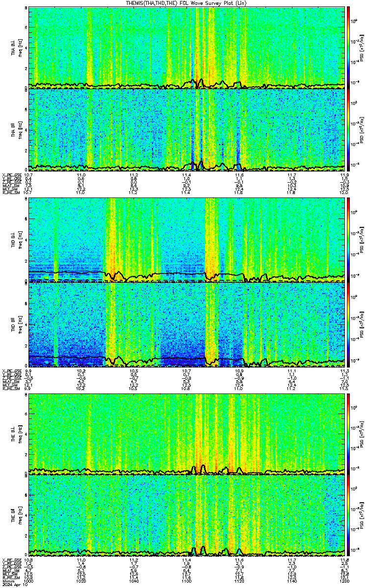Click the R_RE_SM label under the THD panels
The height and width of the screenshot is (588, 368).
coord(11,388)
